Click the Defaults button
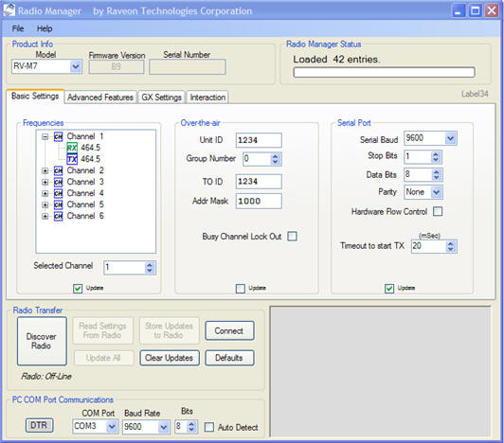This screenshot has width=504, height=443. point(229,358)
